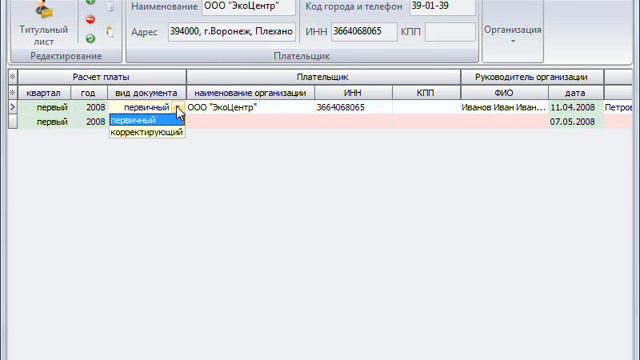Click the empty КПП input field in ribbon
This screenshot has width=640, height=360.
tap(450, 31)
